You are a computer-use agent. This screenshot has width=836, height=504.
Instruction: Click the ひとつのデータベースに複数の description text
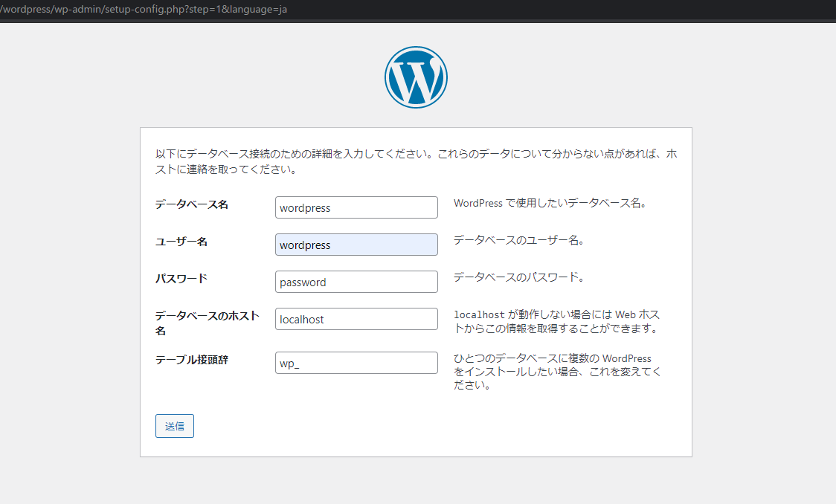coord(557,372)
